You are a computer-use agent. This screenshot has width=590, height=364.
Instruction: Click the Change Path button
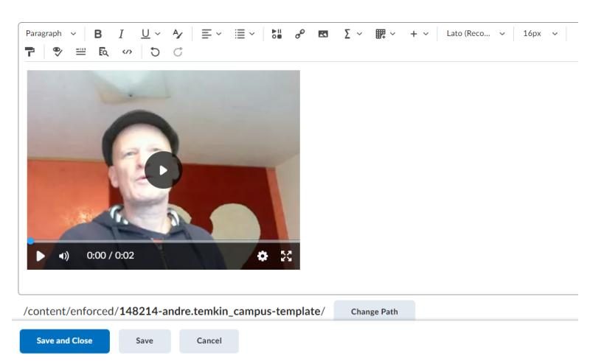374,312
